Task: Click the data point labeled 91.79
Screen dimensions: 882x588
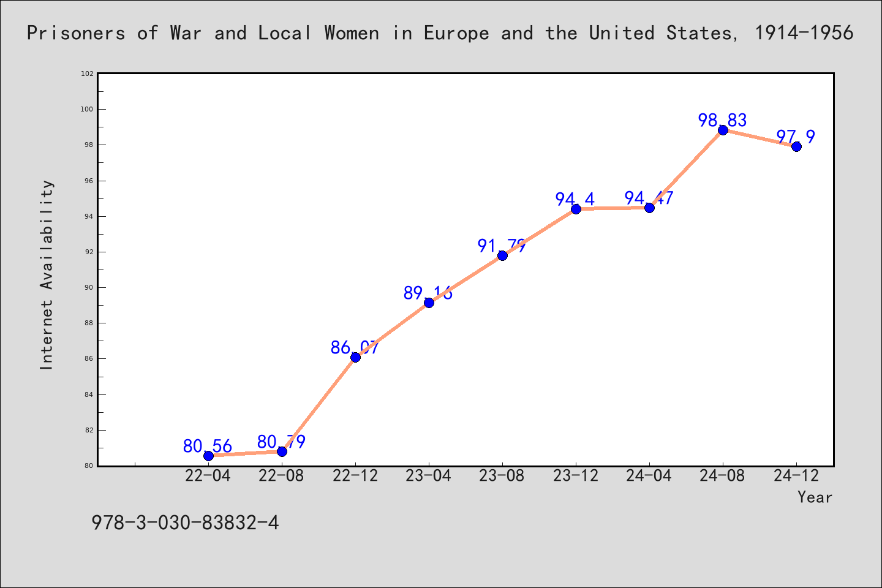Action: [x=502, y=255]
